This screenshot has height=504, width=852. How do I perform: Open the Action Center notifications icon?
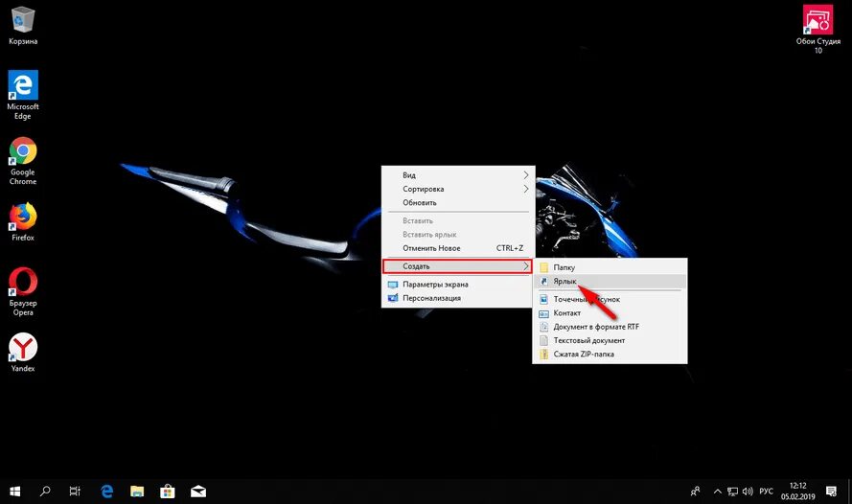coord(831,491)
